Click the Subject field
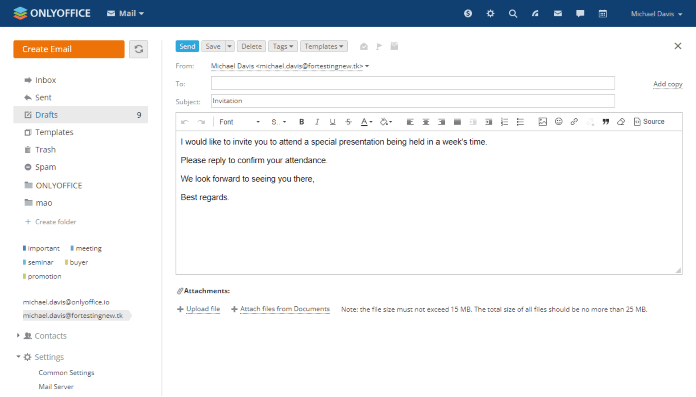This screenshot has width=696, height=397. 413,101
